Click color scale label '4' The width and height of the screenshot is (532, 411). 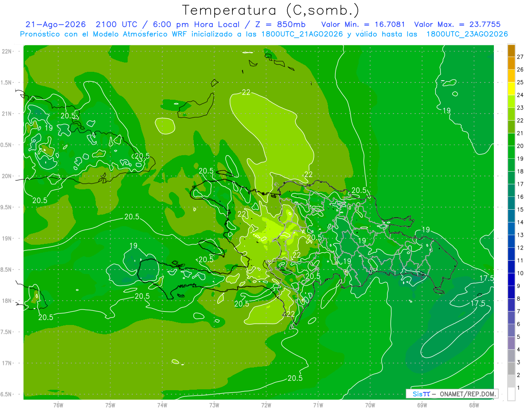(519, 350)
